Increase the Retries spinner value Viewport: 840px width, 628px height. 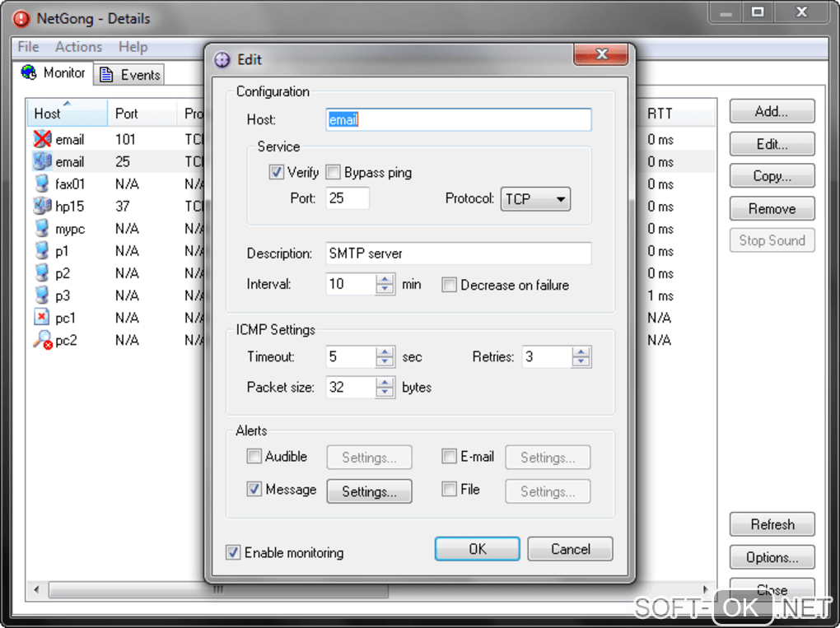[x=581, y=351]
